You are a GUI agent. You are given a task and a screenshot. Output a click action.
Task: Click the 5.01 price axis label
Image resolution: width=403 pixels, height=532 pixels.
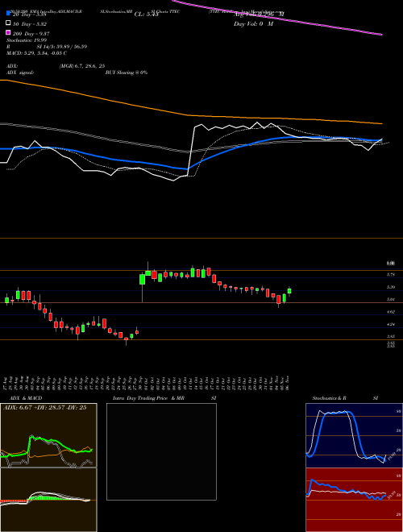pos(390,299)
